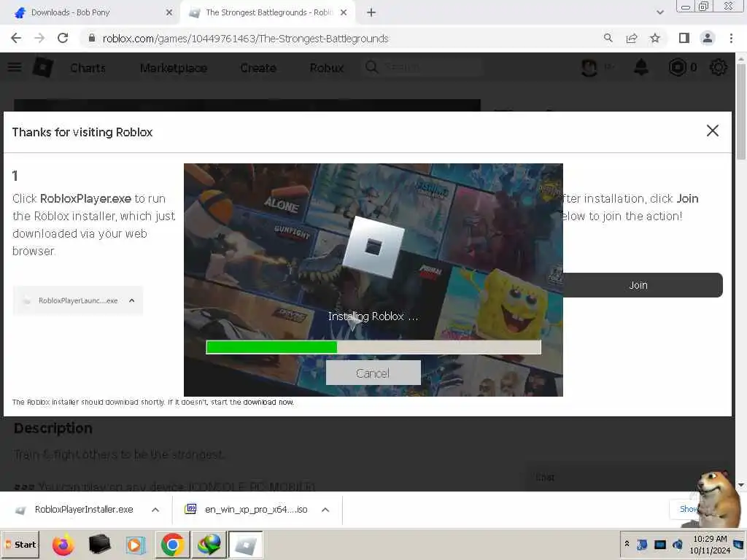This screenshot has width=747, height=560.
Task: Expand RobloxPlayerLaunc...exe sample download chevron
Action: click(x=132, y=300)
